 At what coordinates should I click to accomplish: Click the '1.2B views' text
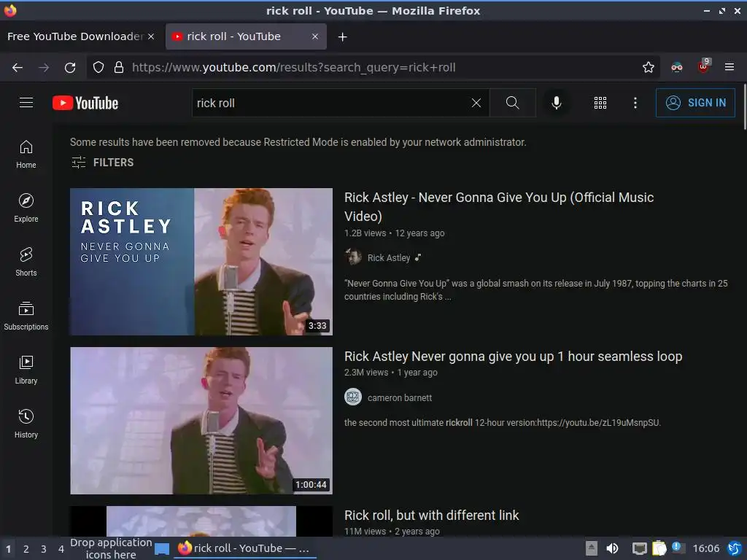point(365,233)
